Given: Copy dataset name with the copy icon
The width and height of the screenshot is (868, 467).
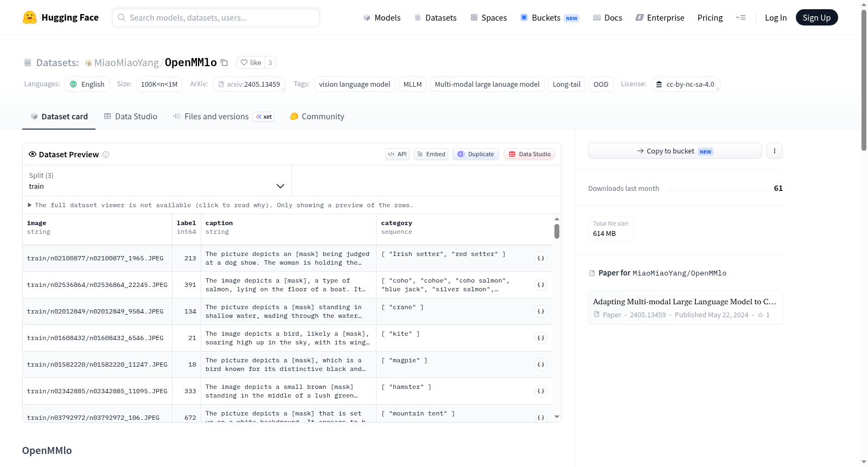Looking at the screenshot, I should (x=224, y=62).
